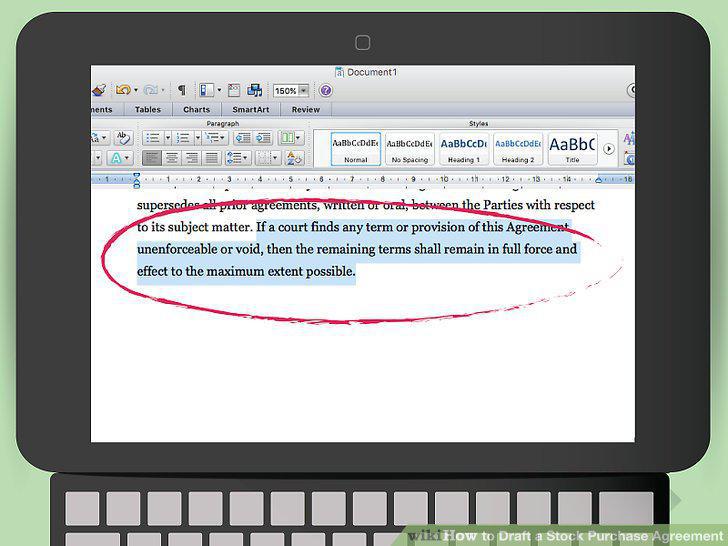Open the Columns dropdown button
This screenshot has height=546, width=728.
click(291, 138)
